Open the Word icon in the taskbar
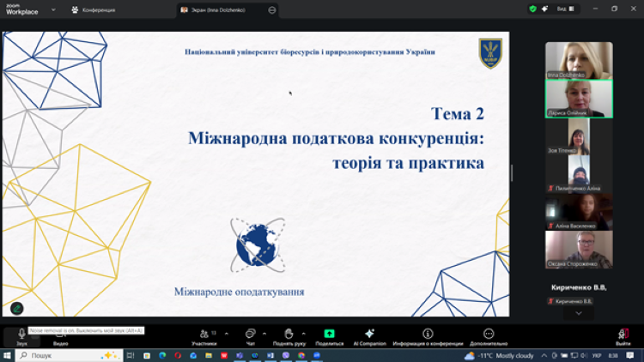 (270, 355)
